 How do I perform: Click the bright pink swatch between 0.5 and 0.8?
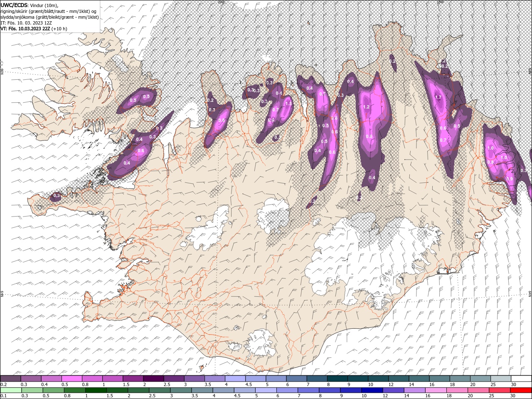[71, 379]
